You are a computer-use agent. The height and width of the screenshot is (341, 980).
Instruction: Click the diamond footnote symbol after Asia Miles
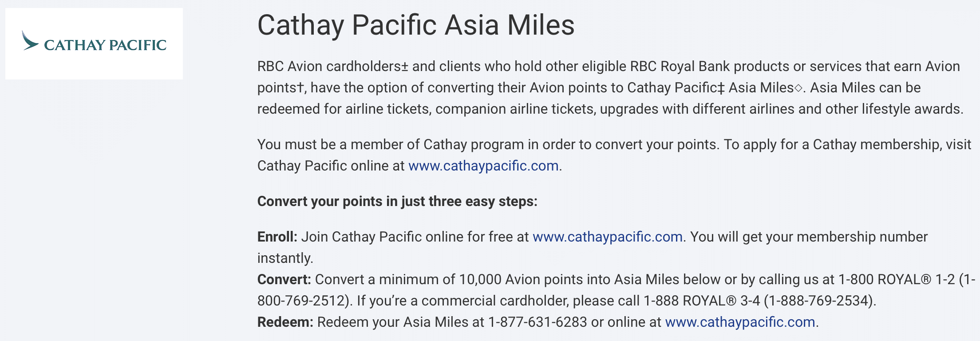coord(798,88)
